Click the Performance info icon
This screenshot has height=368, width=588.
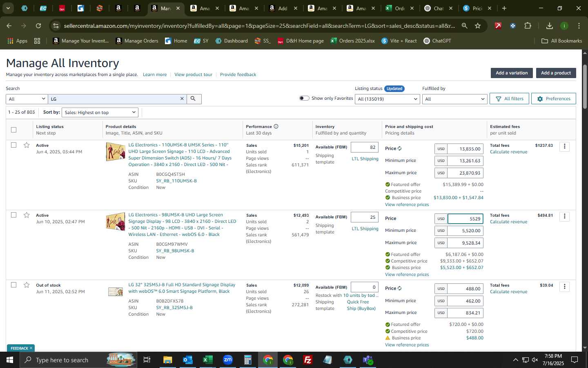point(276,126)
